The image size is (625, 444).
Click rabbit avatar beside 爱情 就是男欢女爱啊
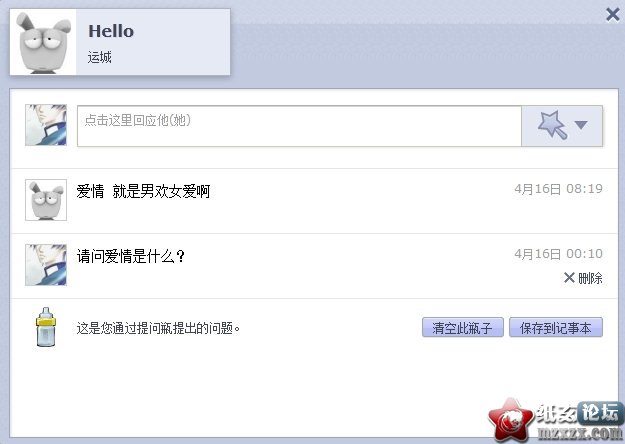46,200
